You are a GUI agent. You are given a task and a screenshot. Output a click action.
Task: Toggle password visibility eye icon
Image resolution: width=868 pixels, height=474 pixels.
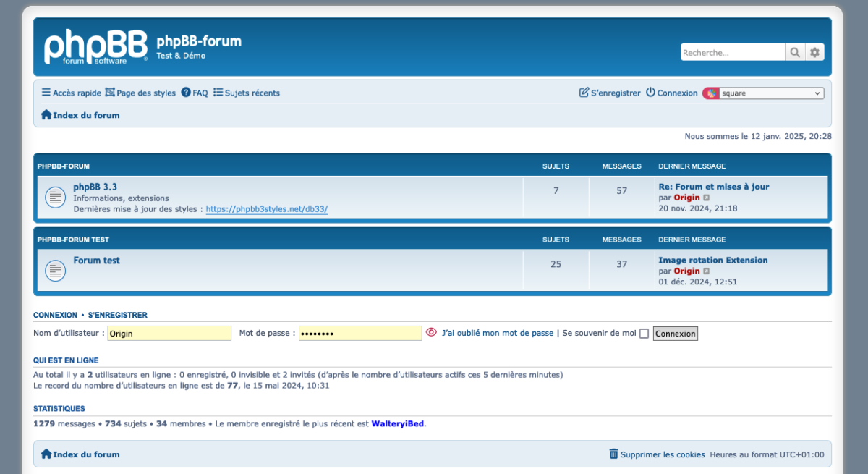431,332
